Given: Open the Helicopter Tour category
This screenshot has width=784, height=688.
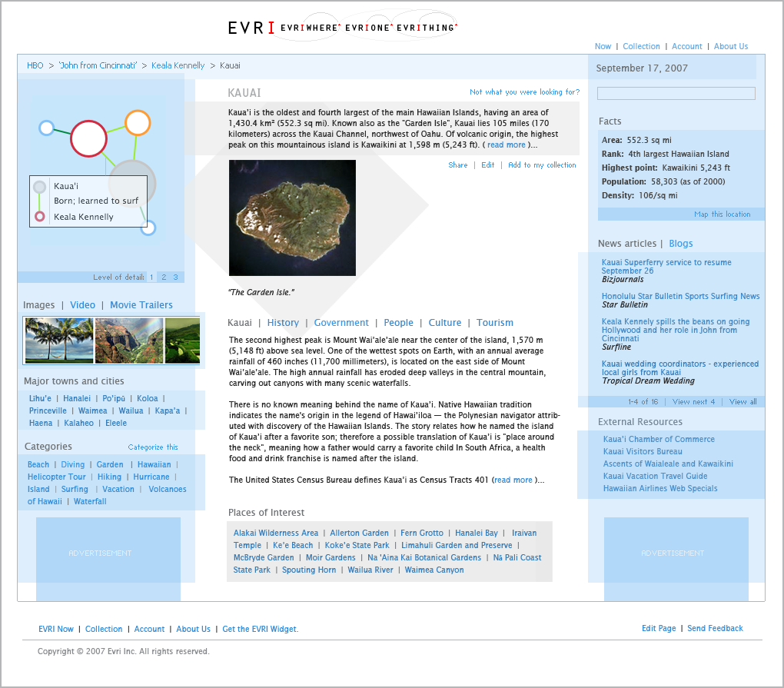Looking at the screenshot, I should point(57,477).
